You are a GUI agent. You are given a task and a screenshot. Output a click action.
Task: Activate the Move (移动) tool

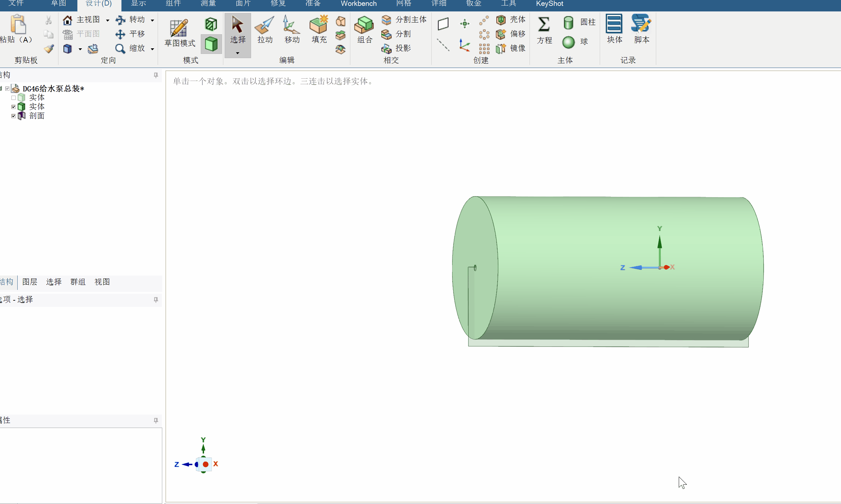coord(292,30)
